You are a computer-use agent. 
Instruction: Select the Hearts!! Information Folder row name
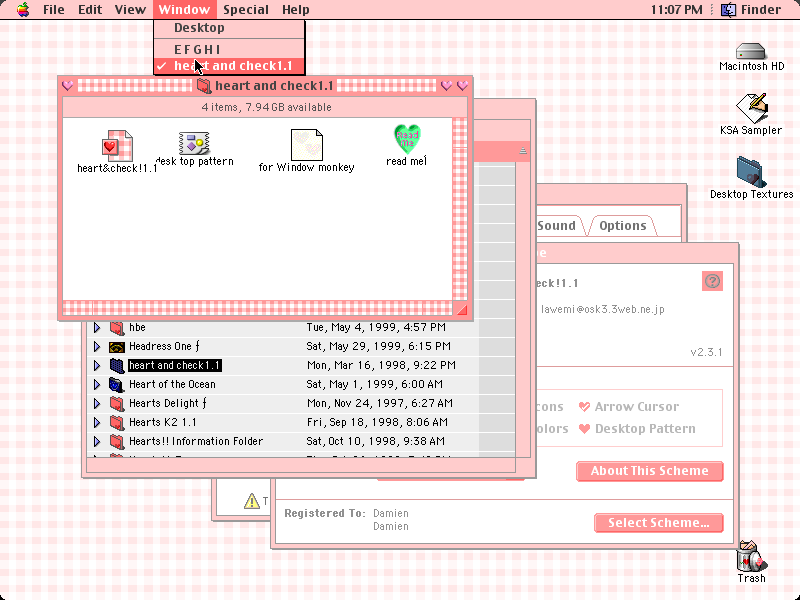(x=196, y=442)
